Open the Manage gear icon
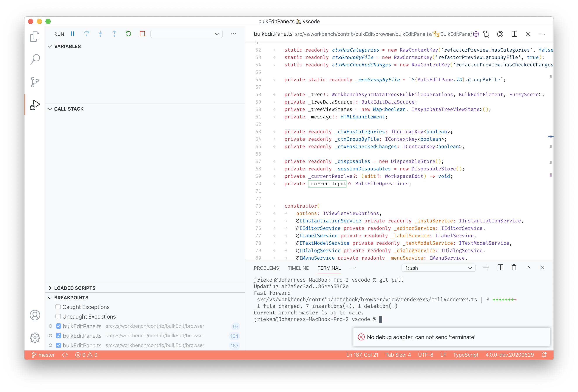Viewport: 578px width, 392px height. pos(35,338)
